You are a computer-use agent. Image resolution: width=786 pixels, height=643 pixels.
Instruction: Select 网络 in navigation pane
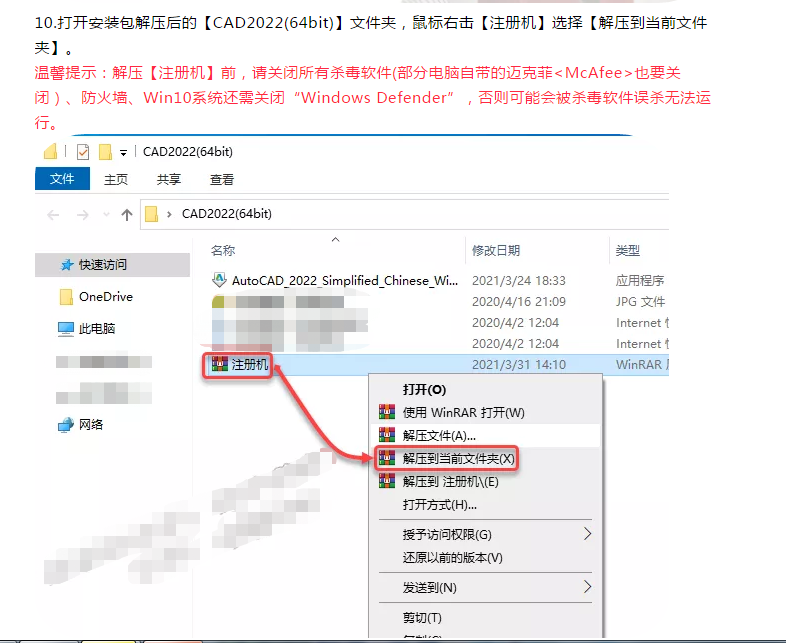(x=91, y=424)
